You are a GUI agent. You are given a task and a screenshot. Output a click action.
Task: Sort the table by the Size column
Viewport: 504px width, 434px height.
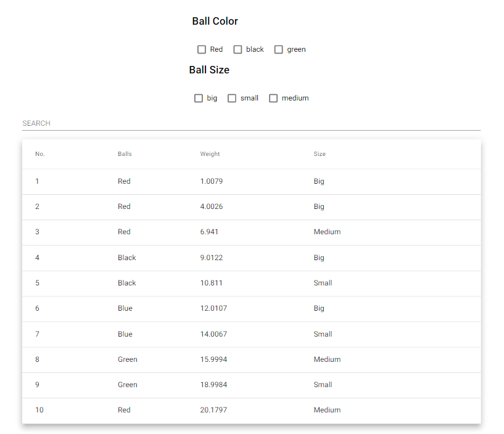(320, 154)
